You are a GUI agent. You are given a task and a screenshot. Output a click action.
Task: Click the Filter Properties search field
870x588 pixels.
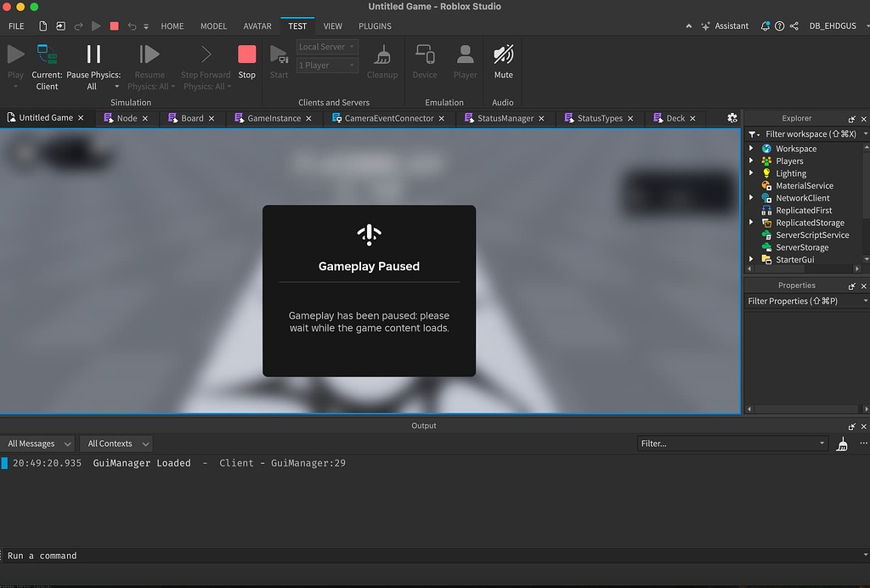(x=807, y=301)
